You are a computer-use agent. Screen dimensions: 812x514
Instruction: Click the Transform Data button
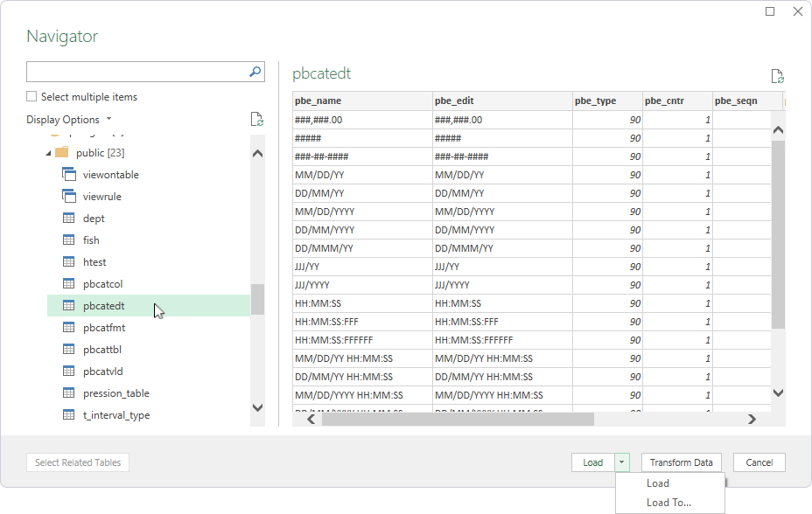tap(680, 462)
